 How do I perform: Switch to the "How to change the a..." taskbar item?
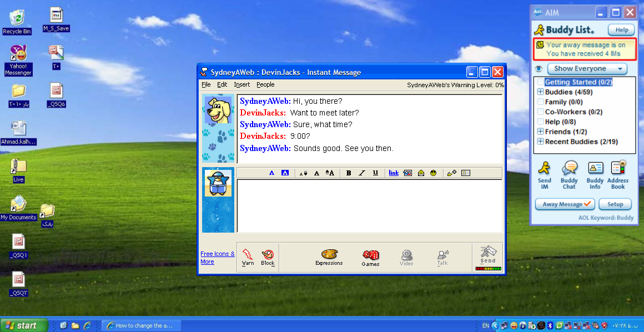tap(142, 325)
